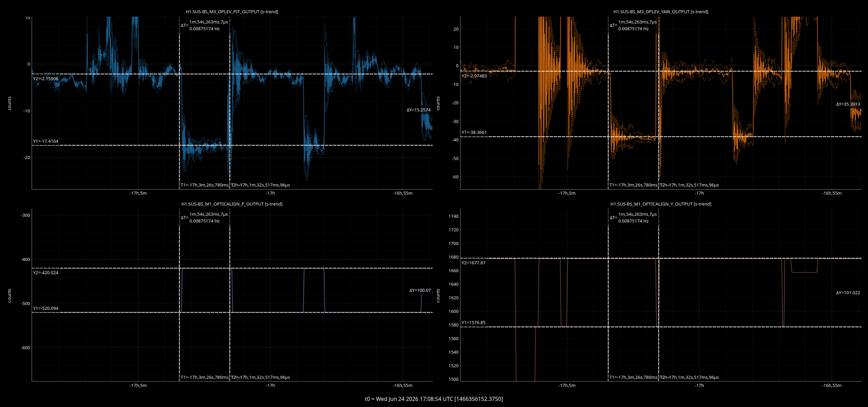The image size is (868, 407).
Task: Click the ΔY=35.3913 readout
Action: coord(848,104)
